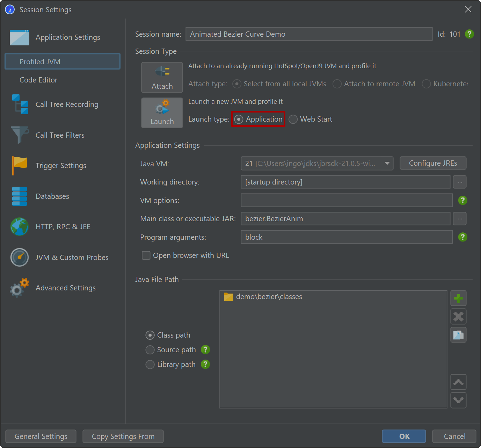Click the Configure JREs button
The image size is (481, 448).
(x=432, y=163)
